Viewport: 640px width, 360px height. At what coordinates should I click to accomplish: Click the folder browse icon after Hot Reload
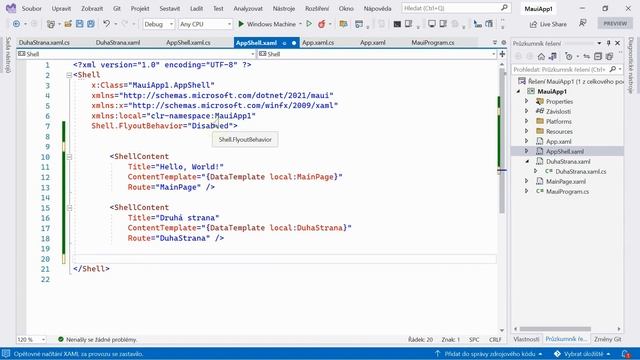click(343, 24)
